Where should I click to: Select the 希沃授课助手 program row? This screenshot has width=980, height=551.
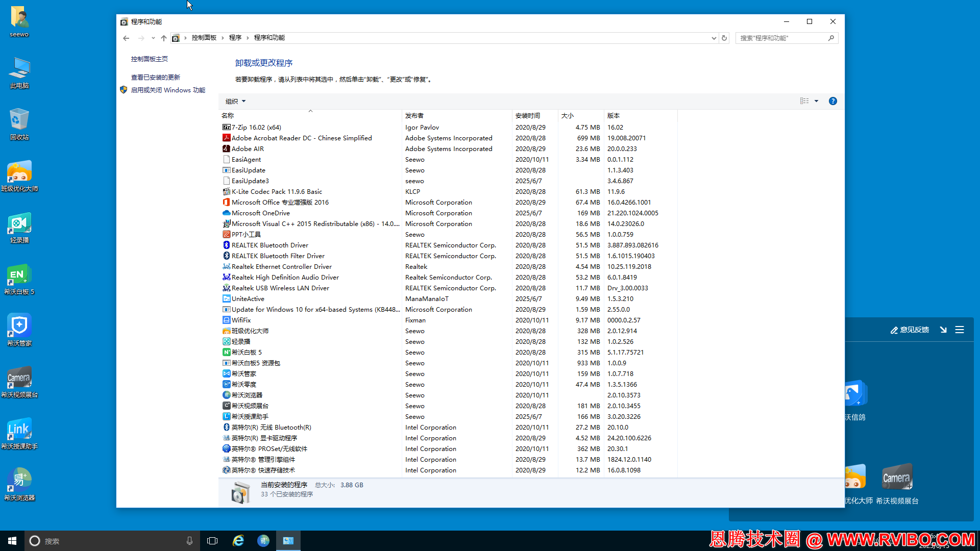pyautogui.click(x=449, y=417)
